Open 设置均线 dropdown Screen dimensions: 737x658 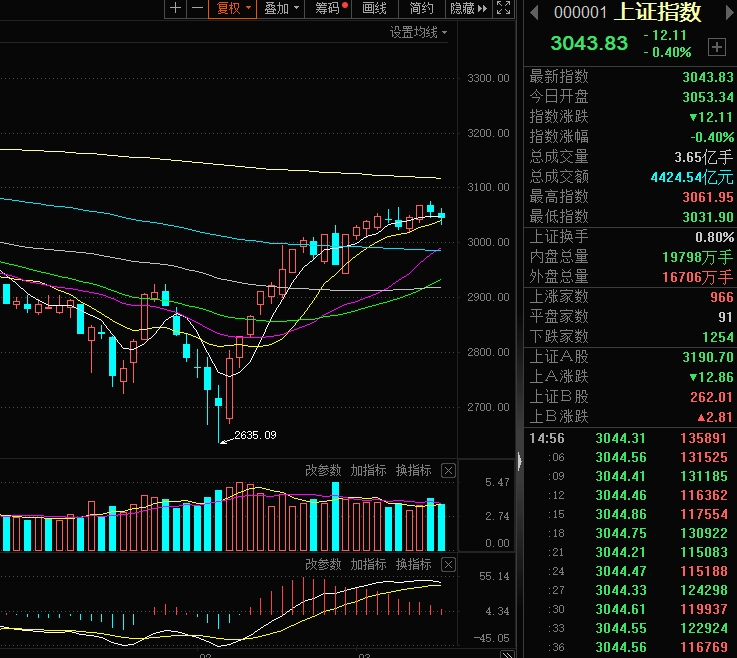pyautogui.click(x=418, y=32)
